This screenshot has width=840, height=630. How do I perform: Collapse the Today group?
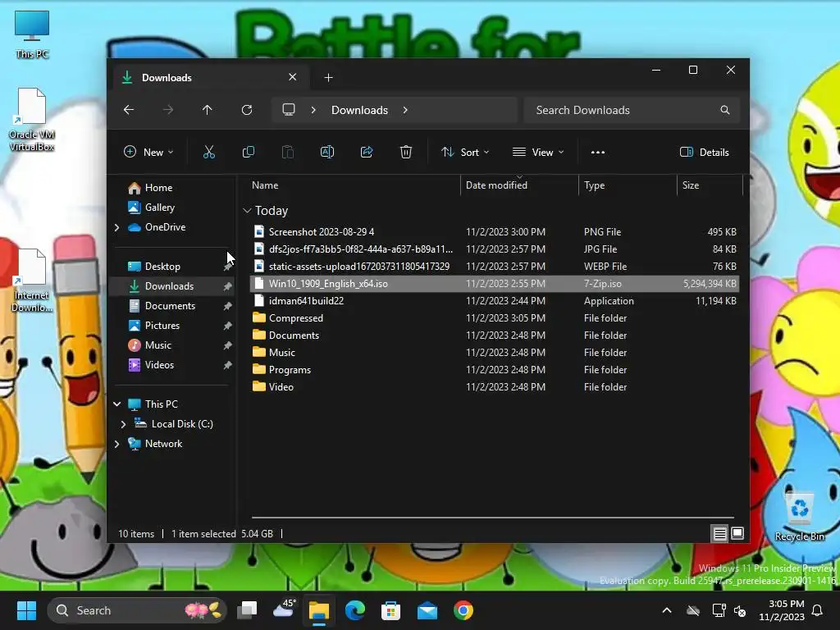point(247,211)
